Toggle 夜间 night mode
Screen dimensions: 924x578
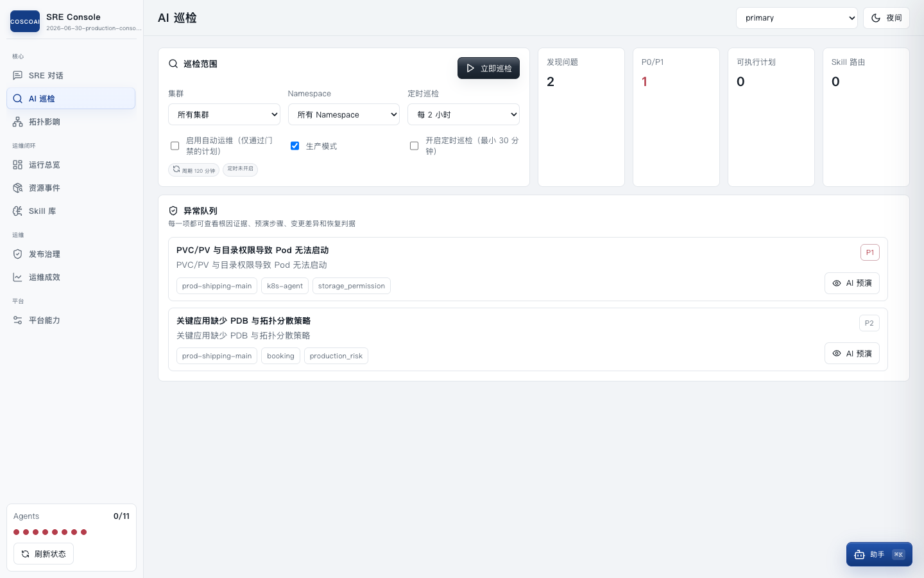(x=886, y=18)
